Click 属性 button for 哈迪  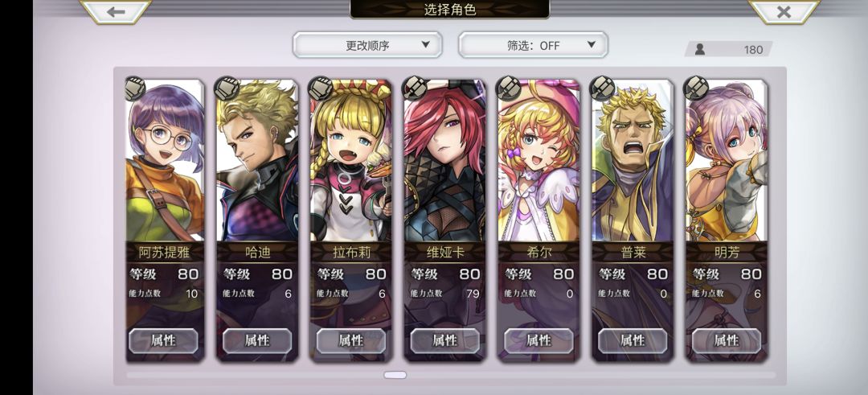coord(257,340)
